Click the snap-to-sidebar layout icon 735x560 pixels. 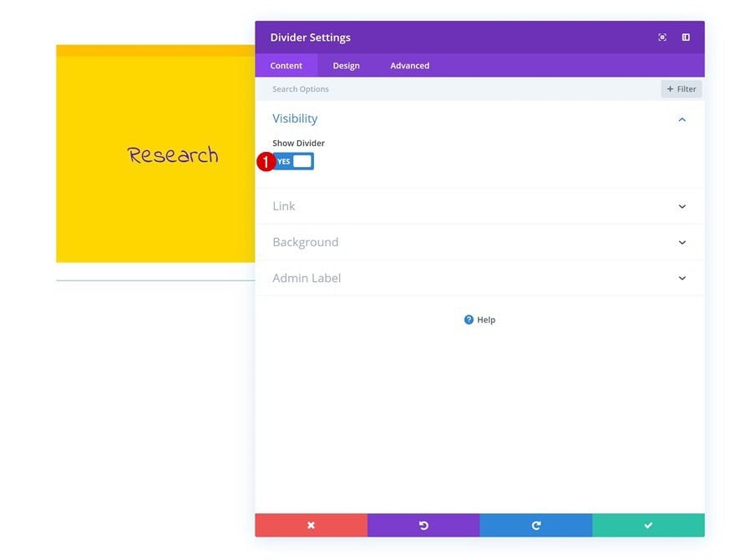click(686, 38)
